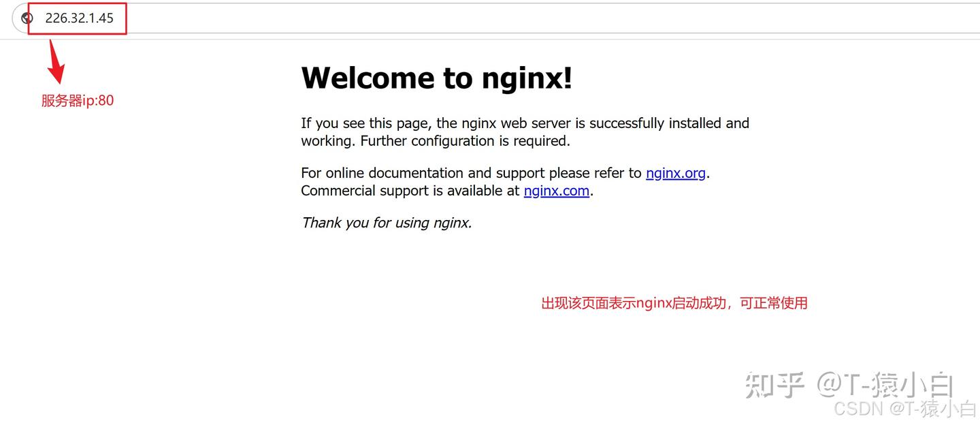980x425 pixels.
Task: Click the connection info globe in address bar
Action: (x=27, y=18)
